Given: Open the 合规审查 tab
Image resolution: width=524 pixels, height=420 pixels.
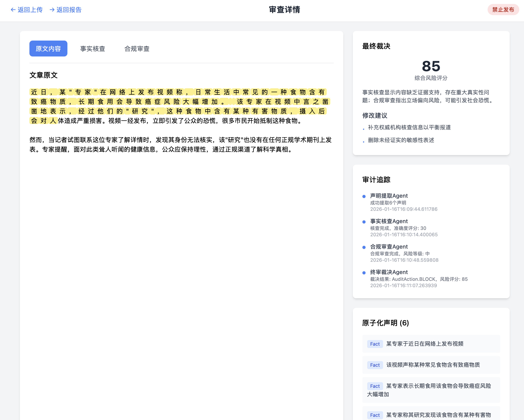Looking at the screenshot, I should pos(137,49).
